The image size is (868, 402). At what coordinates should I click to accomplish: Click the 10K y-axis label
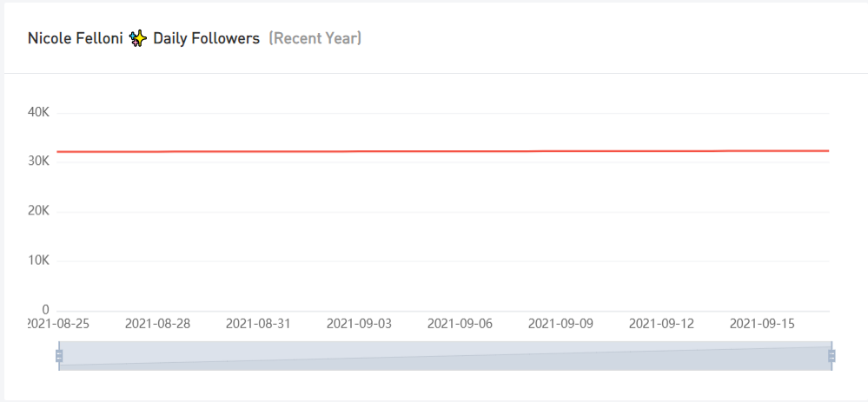click(x=39, y=260)
